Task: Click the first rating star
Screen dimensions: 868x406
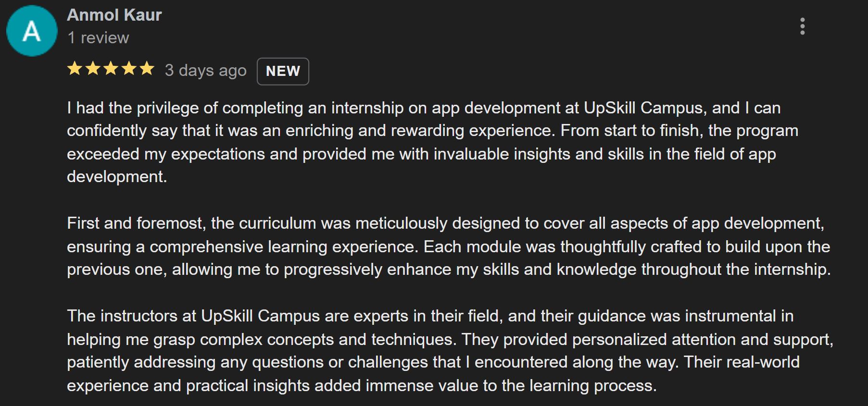Action: 75,69
